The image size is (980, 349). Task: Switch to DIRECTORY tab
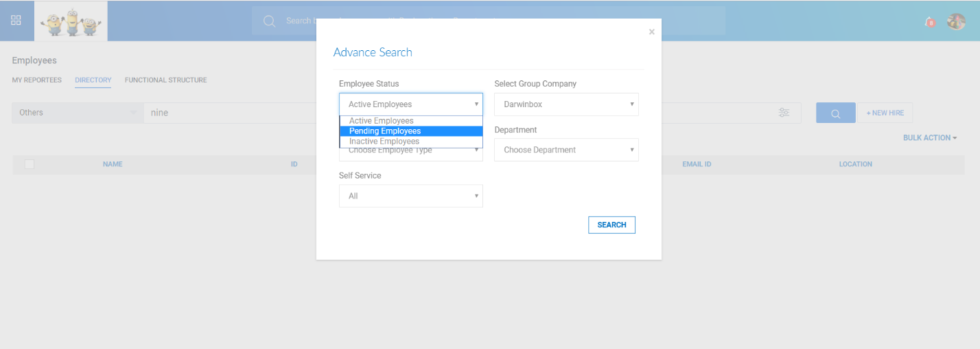click(93, 80)
